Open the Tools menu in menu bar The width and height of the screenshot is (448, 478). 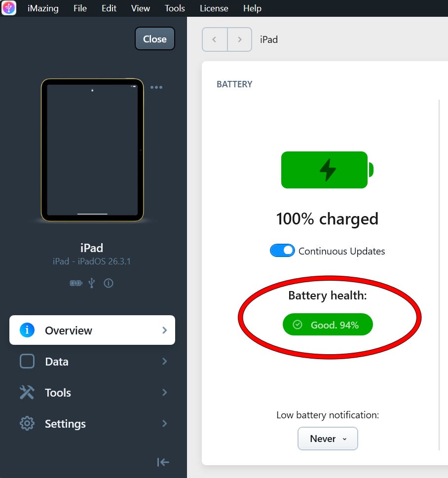coord(175,8)
